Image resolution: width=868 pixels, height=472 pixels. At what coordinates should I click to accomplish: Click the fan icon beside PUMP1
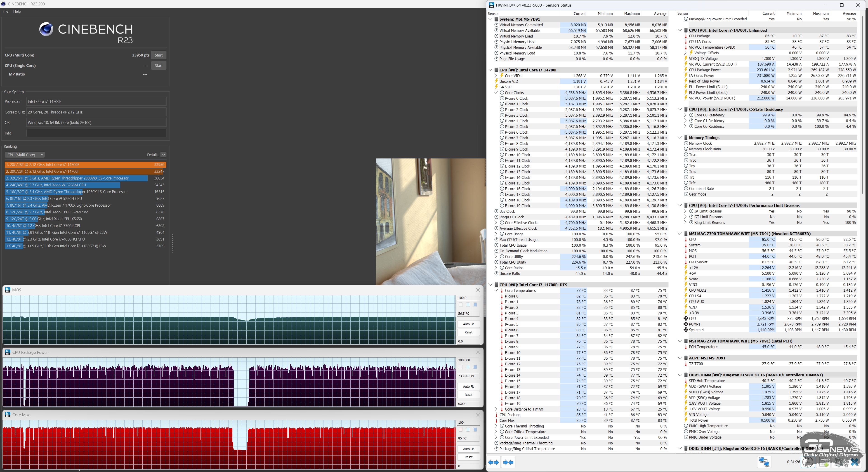coord(685,324)
